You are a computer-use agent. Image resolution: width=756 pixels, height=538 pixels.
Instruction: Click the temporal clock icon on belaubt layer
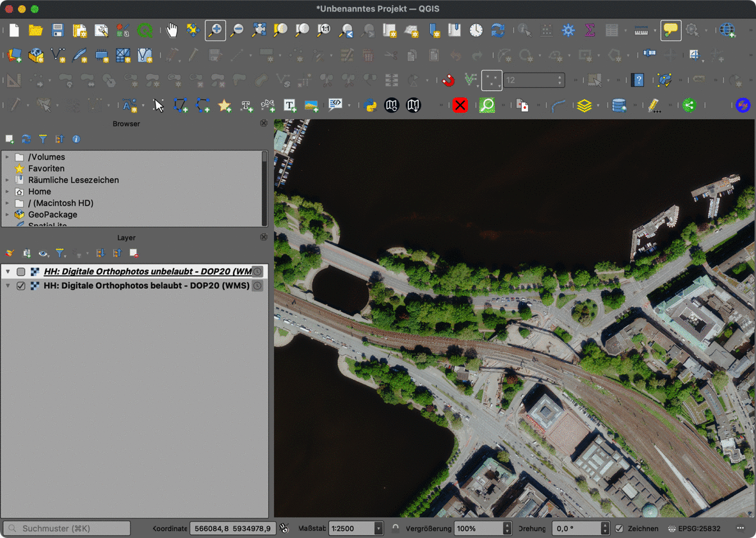click(258, 286)
